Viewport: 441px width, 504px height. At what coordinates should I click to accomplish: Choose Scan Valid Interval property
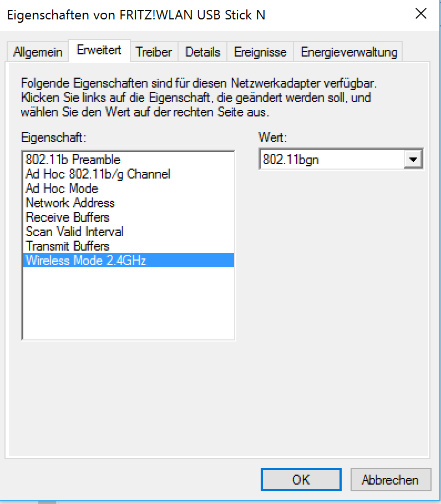[128, 232]
